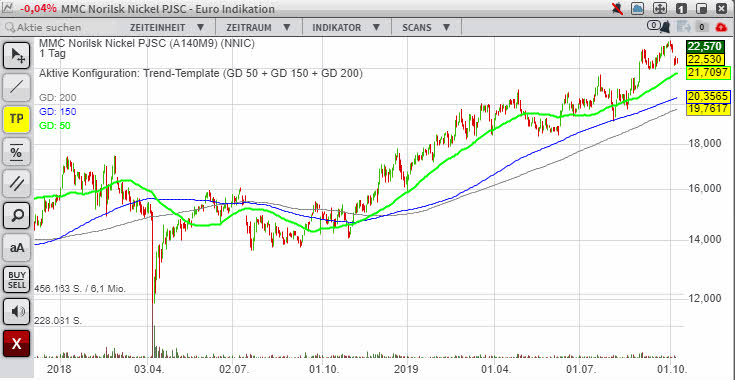Click the red cloud upload icon
Viewport: 735px width, 380px height.
pos(722,27)
